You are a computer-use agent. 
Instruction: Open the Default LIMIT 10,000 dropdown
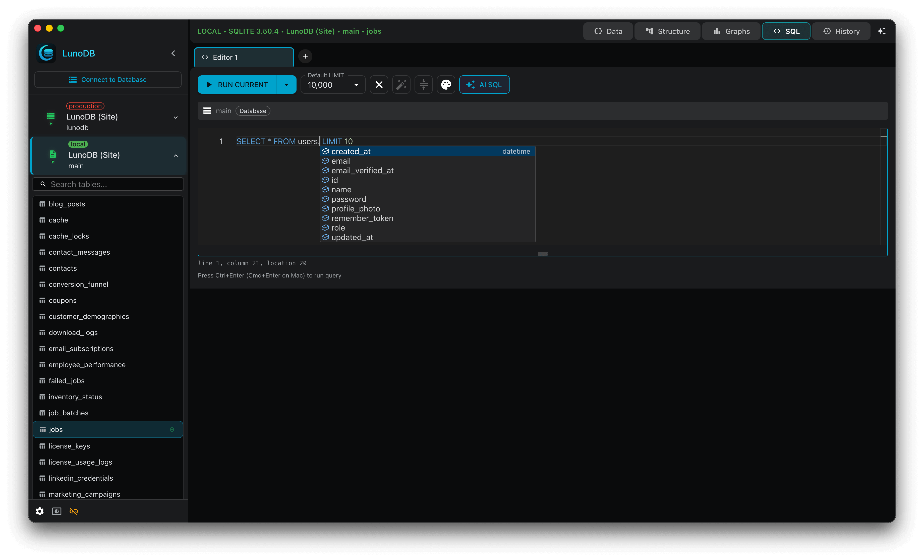pos(333,85)
